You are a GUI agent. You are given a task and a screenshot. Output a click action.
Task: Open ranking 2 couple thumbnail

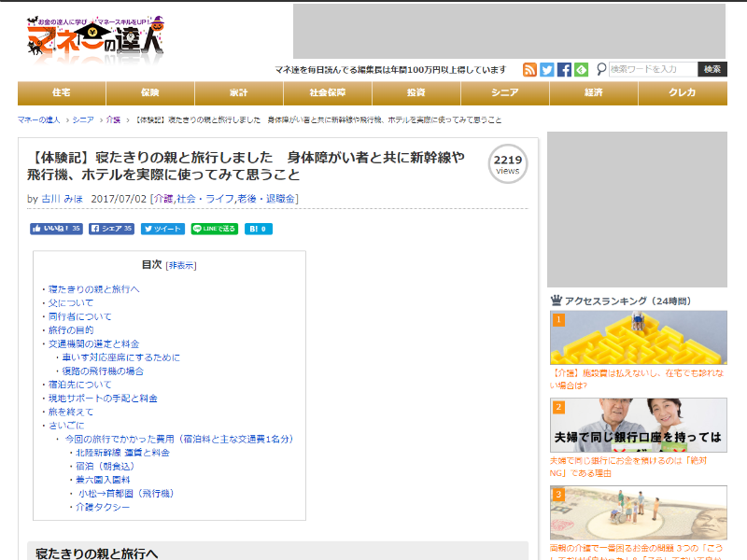click(639, 426)
